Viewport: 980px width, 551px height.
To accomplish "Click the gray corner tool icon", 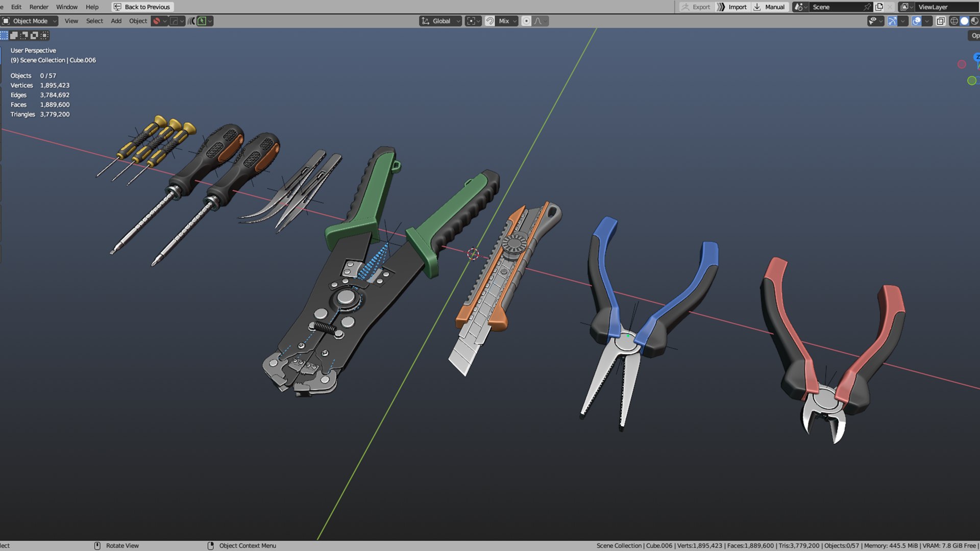I will click(x=174, y=21).
